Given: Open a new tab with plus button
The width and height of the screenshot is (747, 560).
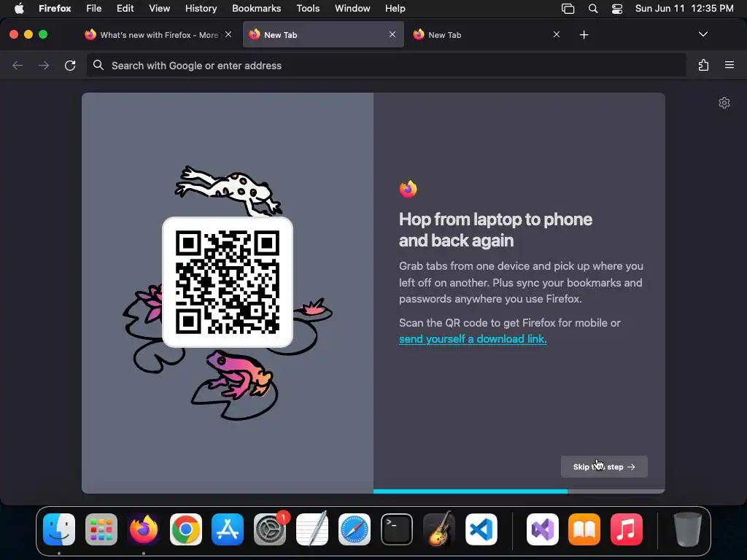Looking at the screenshot, I should 584,35.
